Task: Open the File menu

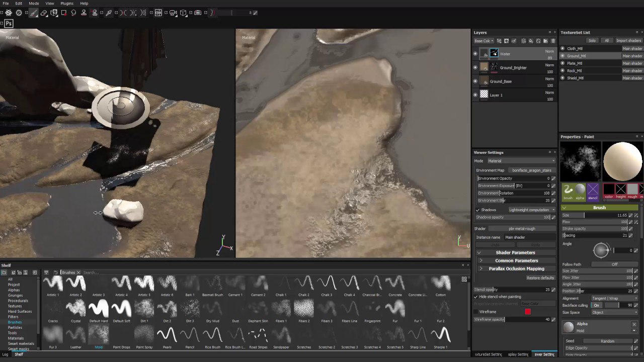Action: [6, 4]
